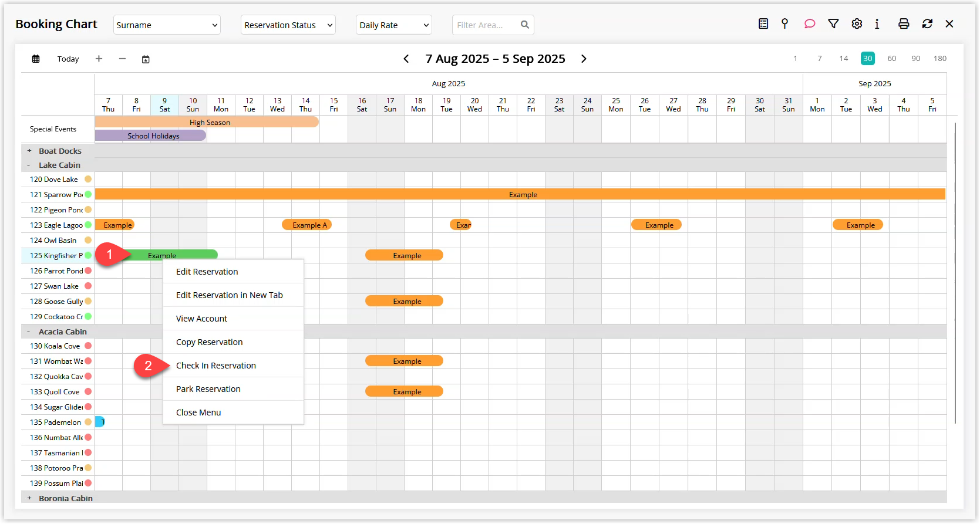Click the 1 Mon September date header
The image size is (980, 524).
coord(817,104)
